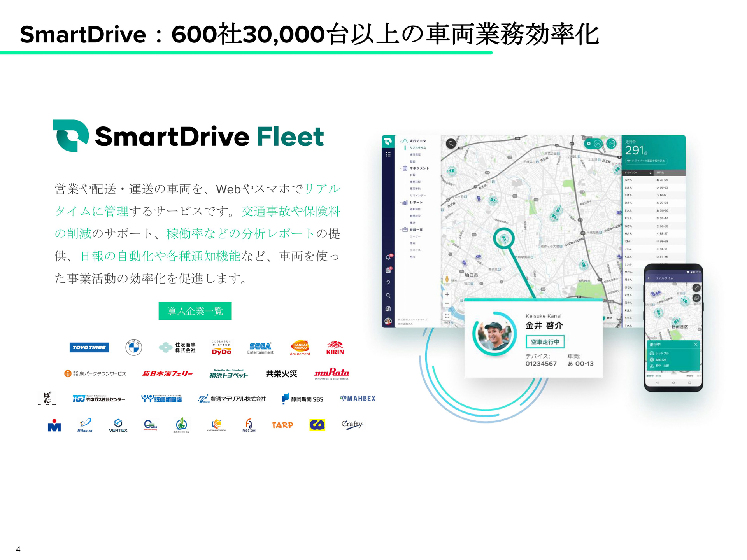747x560 pixels.
Task: Select リアルタイム in the sidebar menu
Action: click(418, 148)
